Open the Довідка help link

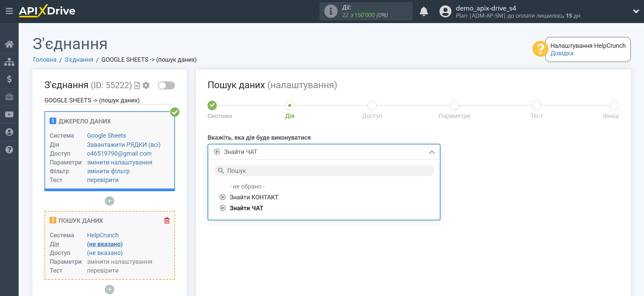pyautogui.click(x=562, y=53)
